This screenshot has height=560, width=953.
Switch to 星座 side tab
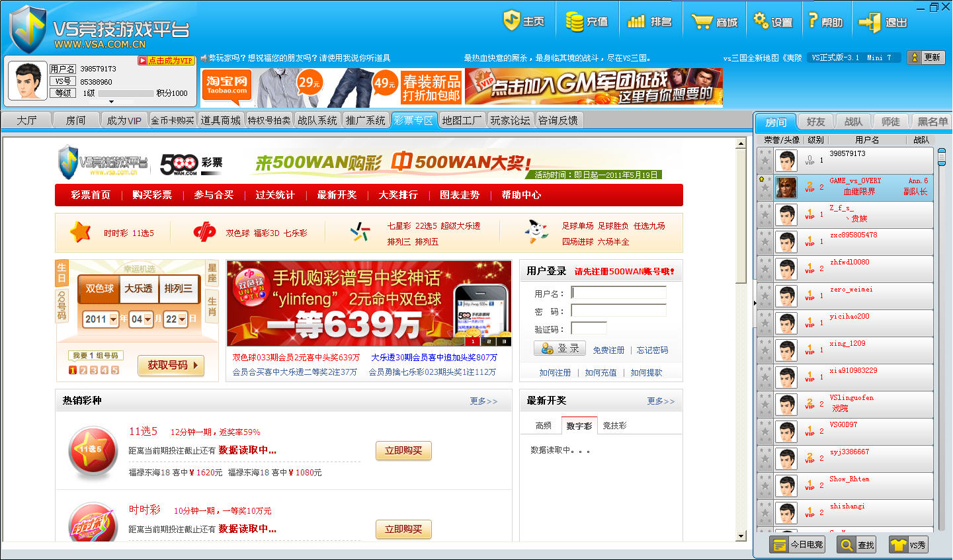[212, 273]
